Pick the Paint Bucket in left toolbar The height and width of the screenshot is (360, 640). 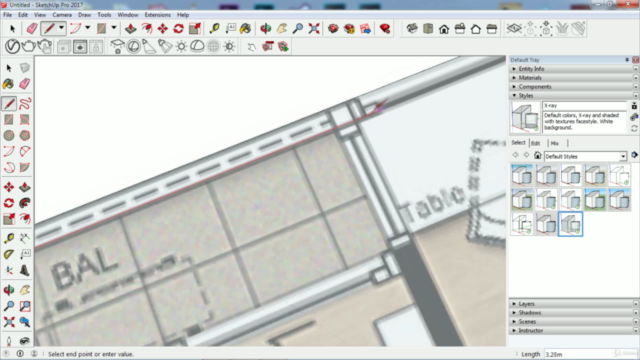coord(9,84)
